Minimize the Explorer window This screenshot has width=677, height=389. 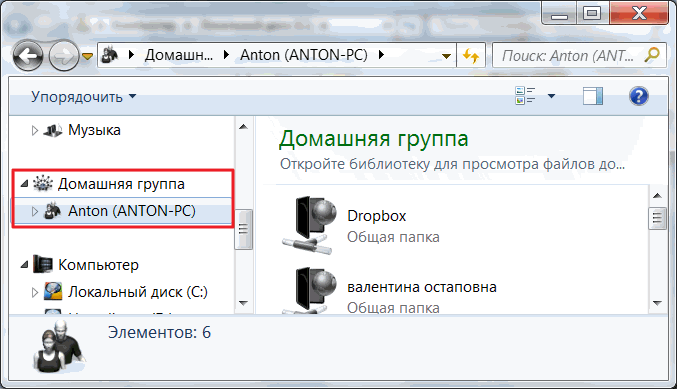tap(559, 13)
